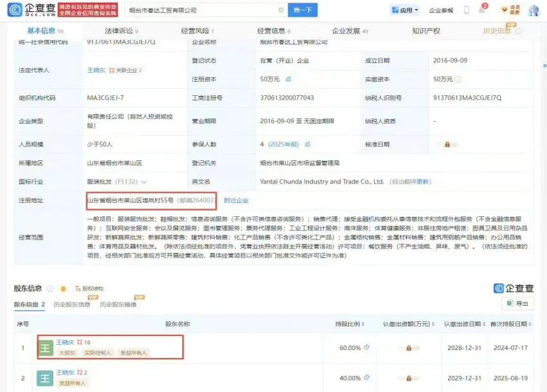Click the teal 王 avatar for 王晓东
Screen dimensions: 547x392
point(45,378)
